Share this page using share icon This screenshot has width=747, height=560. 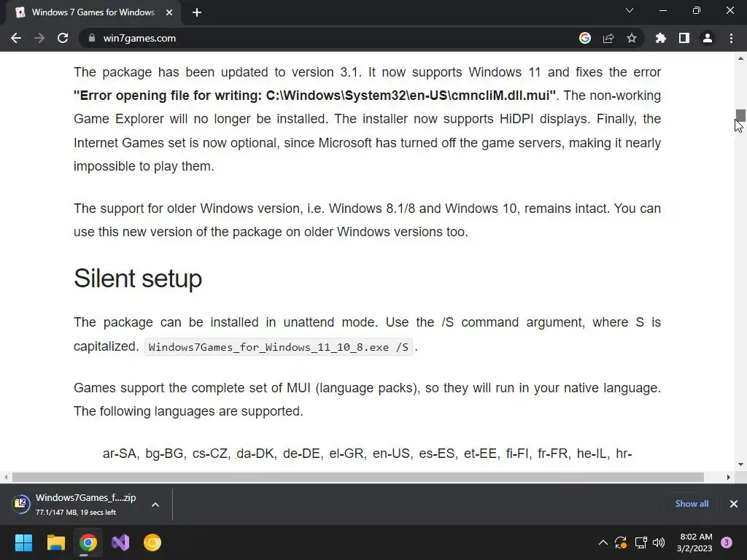coord(608,38)
